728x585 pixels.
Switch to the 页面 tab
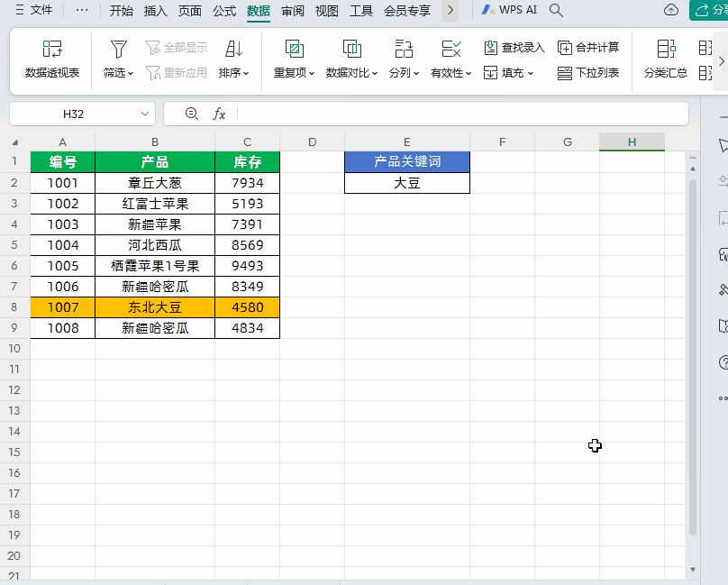tap(190, 11)
